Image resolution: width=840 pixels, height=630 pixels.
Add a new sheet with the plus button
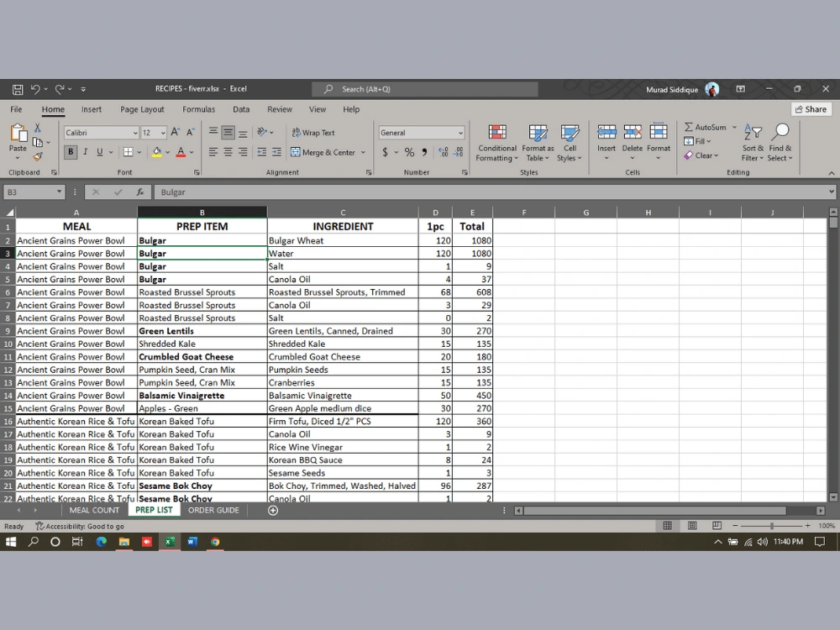[273, 511]
